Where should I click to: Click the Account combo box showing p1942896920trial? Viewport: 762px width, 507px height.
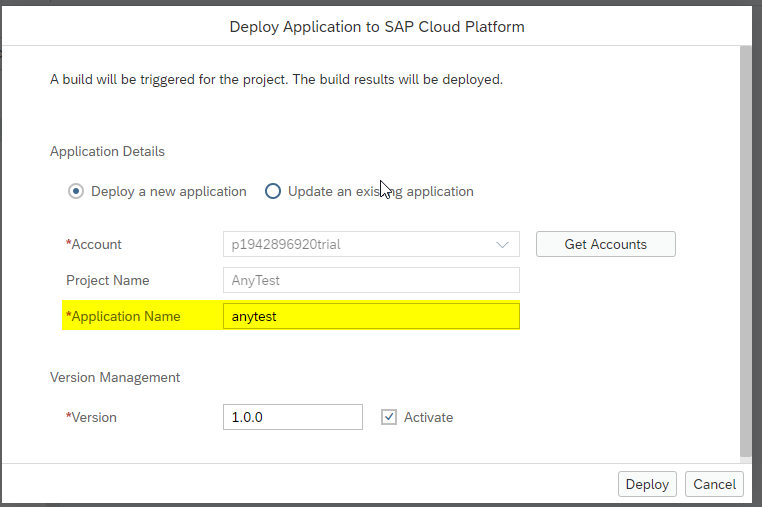[360, 244]
